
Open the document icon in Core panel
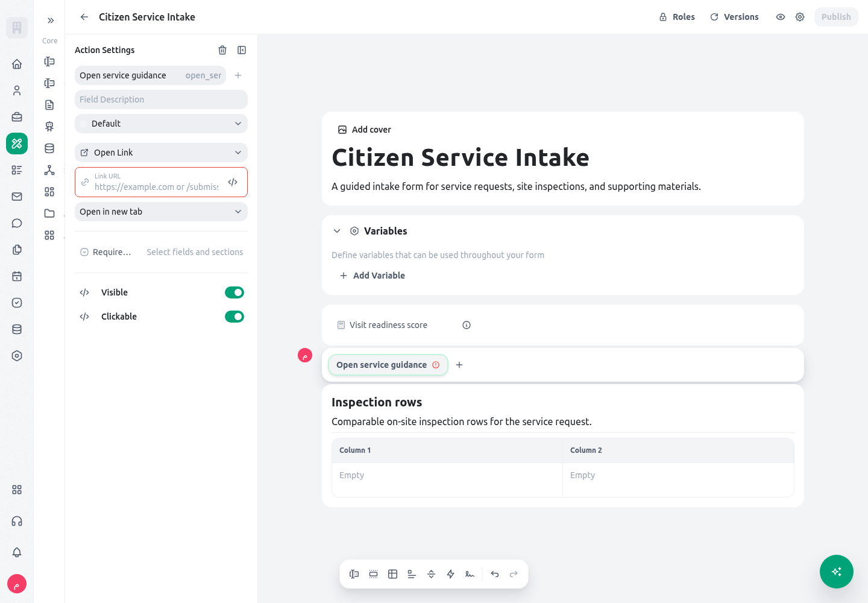point(49,105)
